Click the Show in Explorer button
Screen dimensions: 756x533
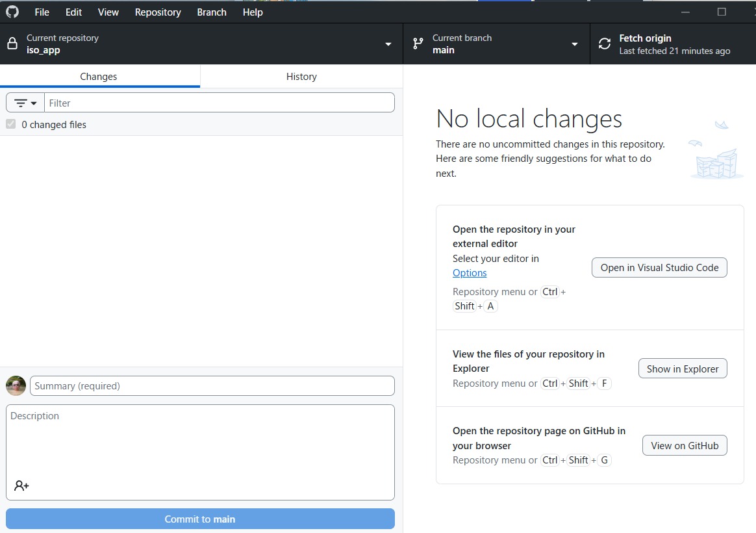pyautogui.click(x=683, y=369)
